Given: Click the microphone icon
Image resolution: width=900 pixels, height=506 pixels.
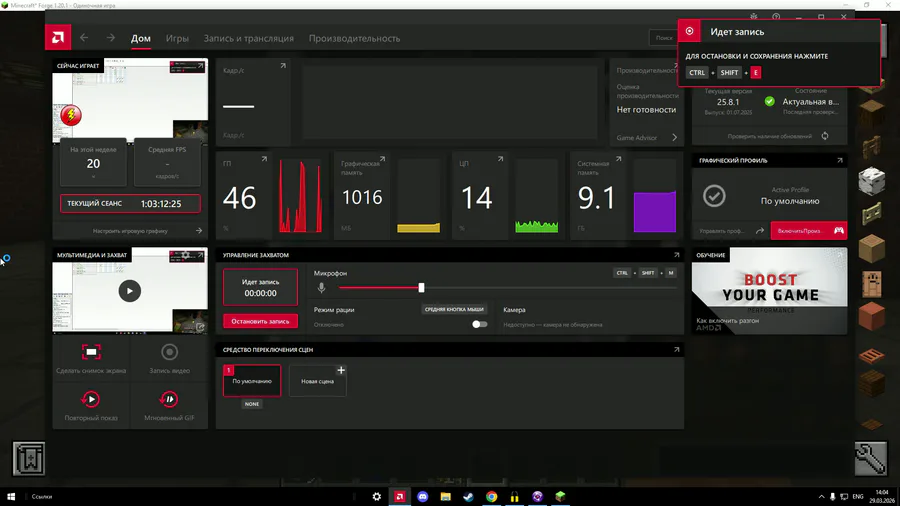Looking at the screenshot, I should (321, 287).
